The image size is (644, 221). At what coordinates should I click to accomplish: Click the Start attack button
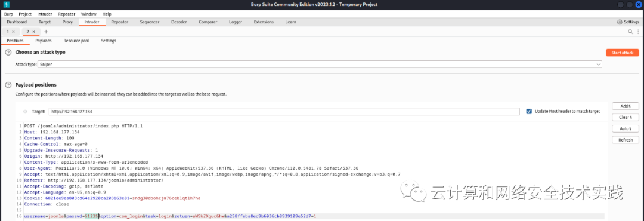pos(622,53)
